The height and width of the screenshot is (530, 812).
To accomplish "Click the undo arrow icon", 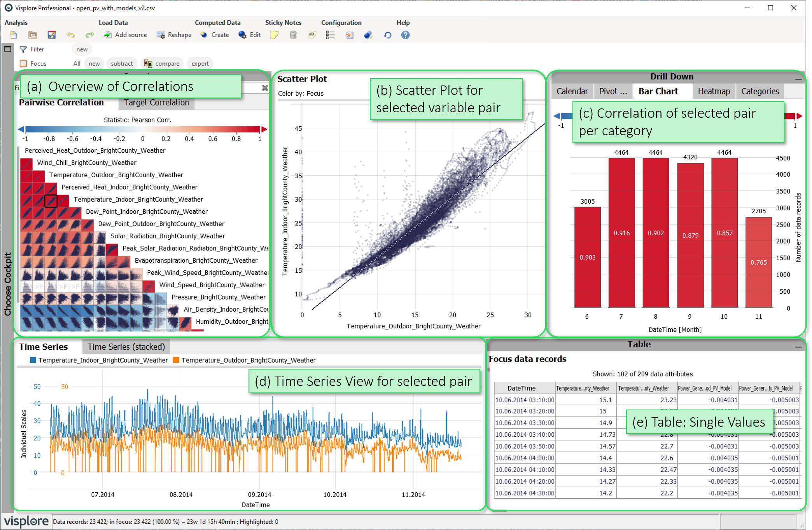I will 70,35.
